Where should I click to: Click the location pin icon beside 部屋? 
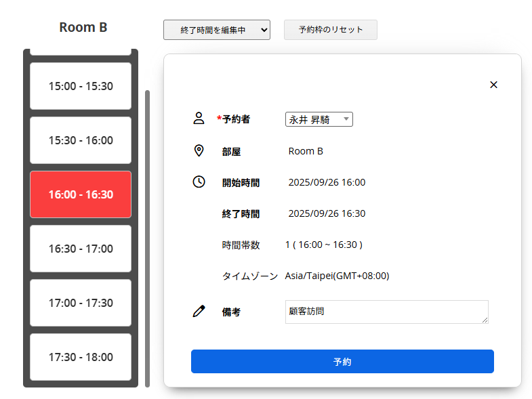199,150
